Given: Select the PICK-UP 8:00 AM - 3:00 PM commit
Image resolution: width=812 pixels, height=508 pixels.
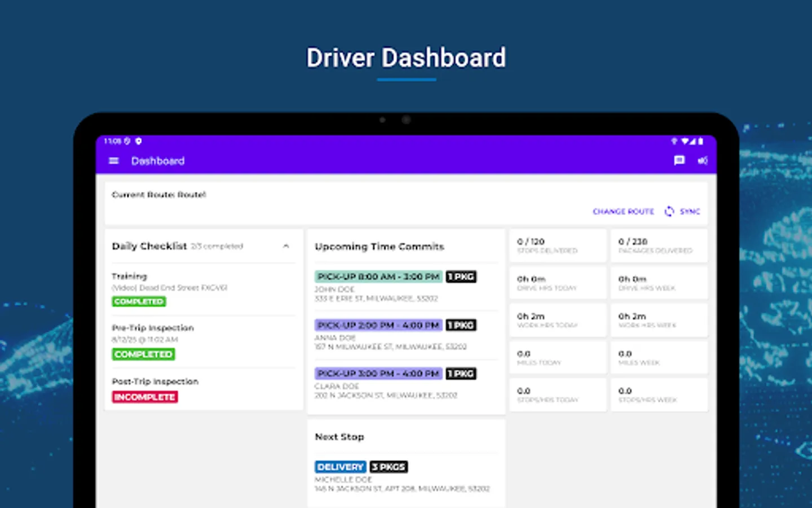Looking at the screenshot, I should pyautogui.click(x=378, y=277).
